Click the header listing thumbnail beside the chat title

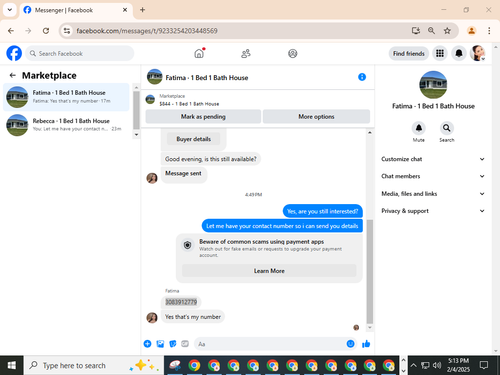tap(154, 77)
